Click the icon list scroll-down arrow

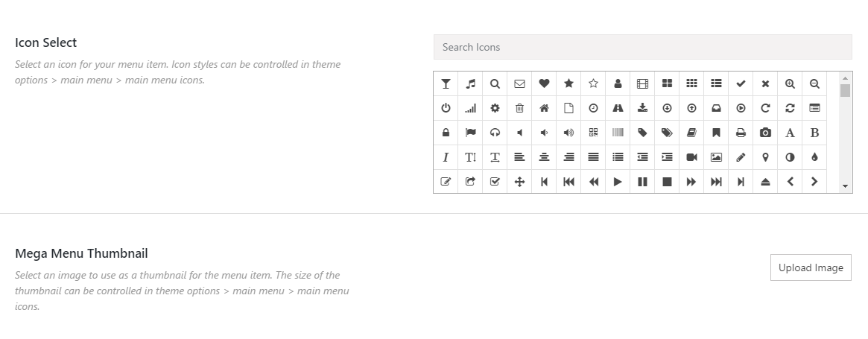pyautogui.click(x=845, y=187)
